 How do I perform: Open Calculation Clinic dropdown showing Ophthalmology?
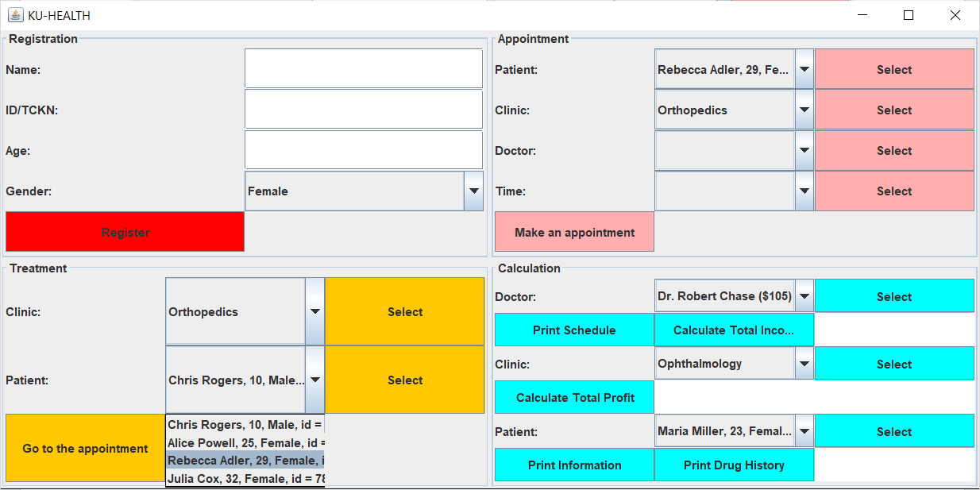click(x=734, y=363)
